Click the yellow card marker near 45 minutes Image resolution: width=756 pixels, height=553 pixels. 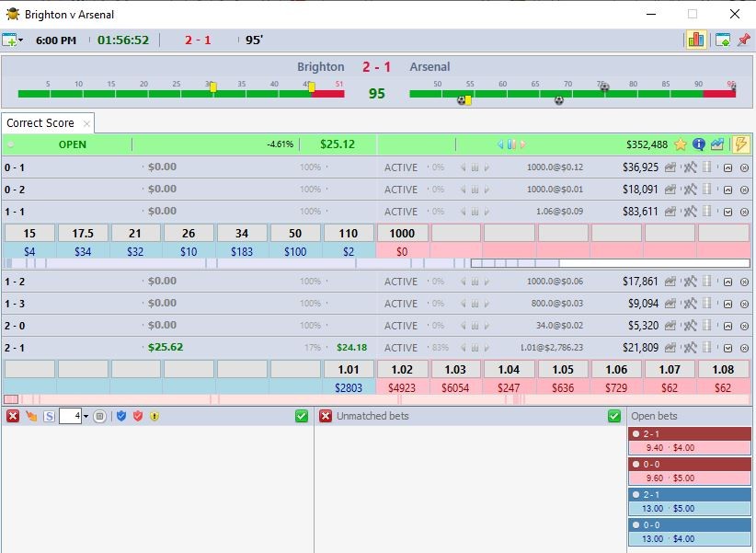(x=312, y=86)
